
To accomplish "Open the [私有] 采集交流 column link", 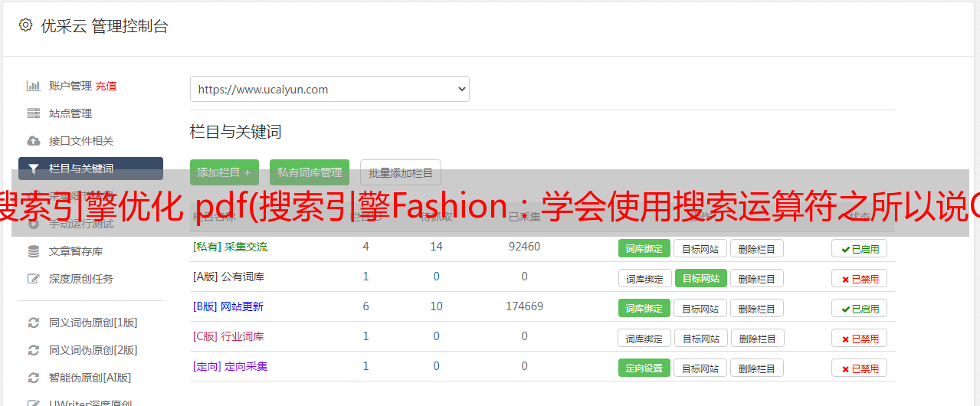I will [230, 247].
